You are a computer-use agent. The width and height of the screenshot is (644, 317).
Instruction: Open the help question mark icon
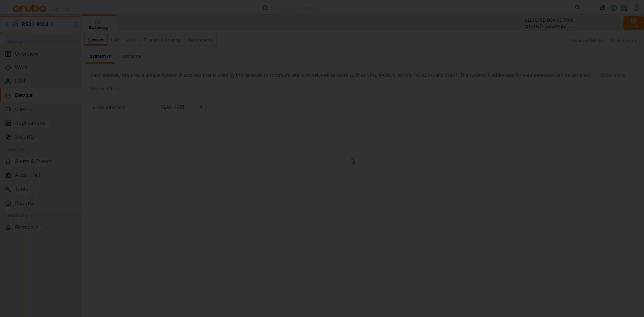[x=613, y=8]
